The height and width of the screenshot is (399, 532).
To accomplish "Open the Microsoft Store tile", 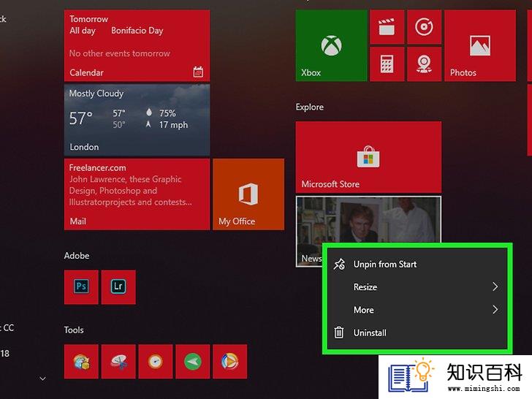I will [x=368, y=157].
